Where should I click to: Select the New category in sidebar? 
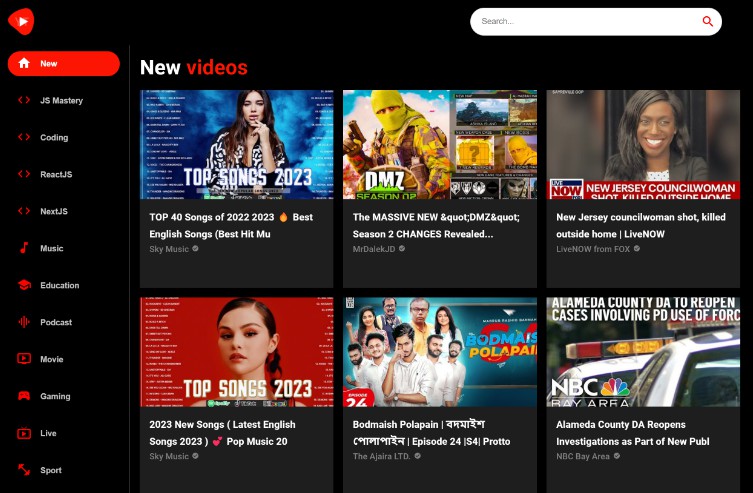[x=63, y=64]
